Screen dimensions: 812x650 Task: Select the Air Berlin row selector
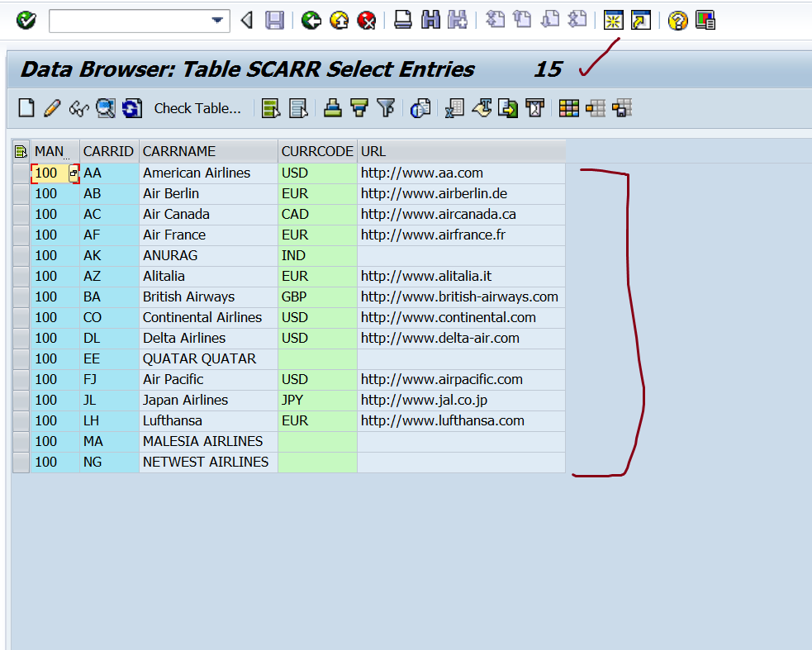(x=21, y=194)
